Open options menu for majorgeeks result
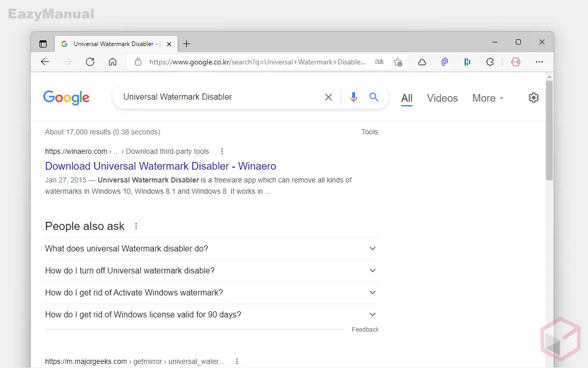Screen dimensions: 588x368 (236, 361)
